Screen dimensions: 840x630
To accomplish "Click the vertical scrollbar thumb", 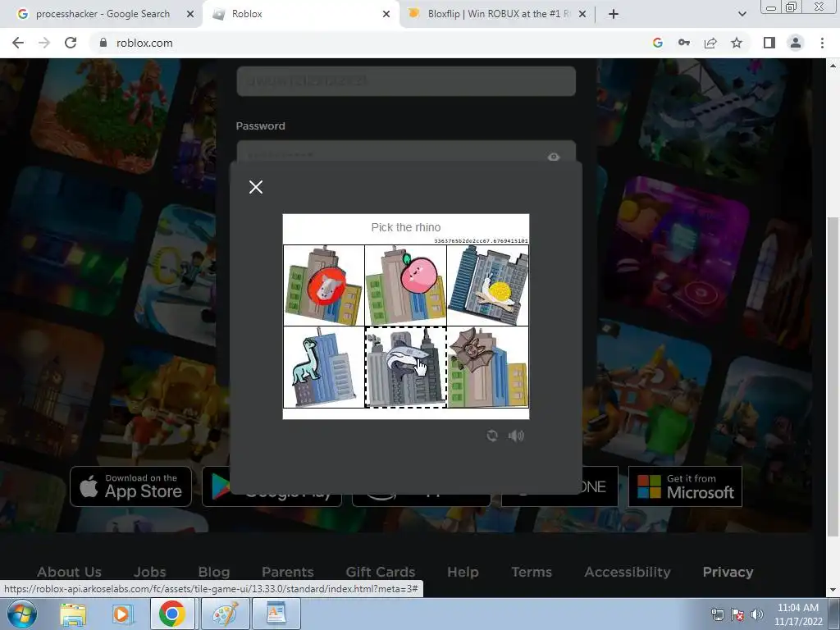I will pyautogui.click(x=833, y=375).
